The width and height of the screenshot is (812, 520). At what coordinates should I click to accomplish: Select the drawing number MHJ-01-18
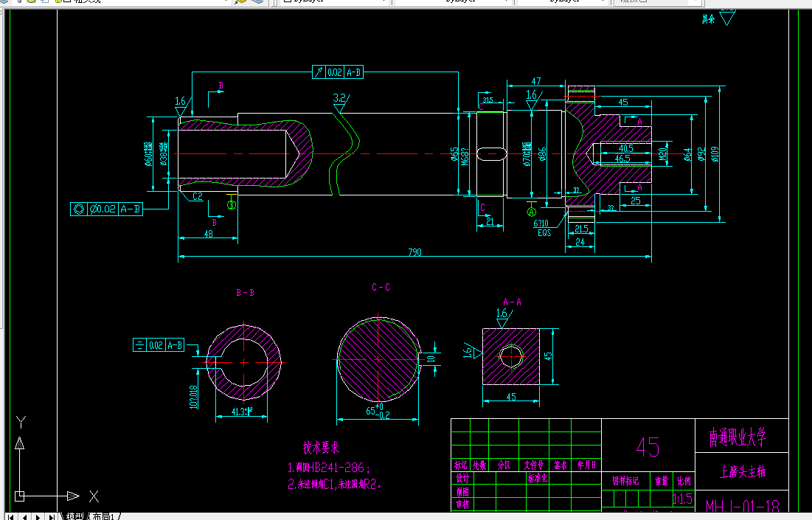(x=742, y=505)
